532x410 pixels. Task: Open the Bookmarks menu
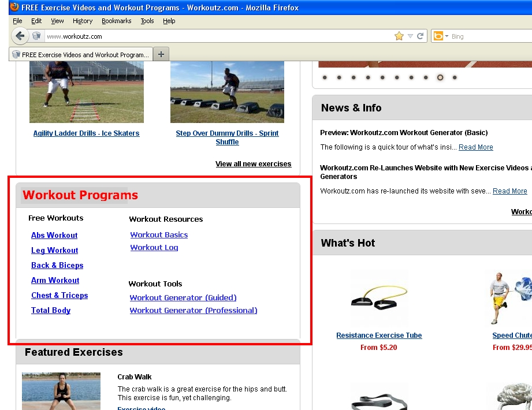coord(116,21)
